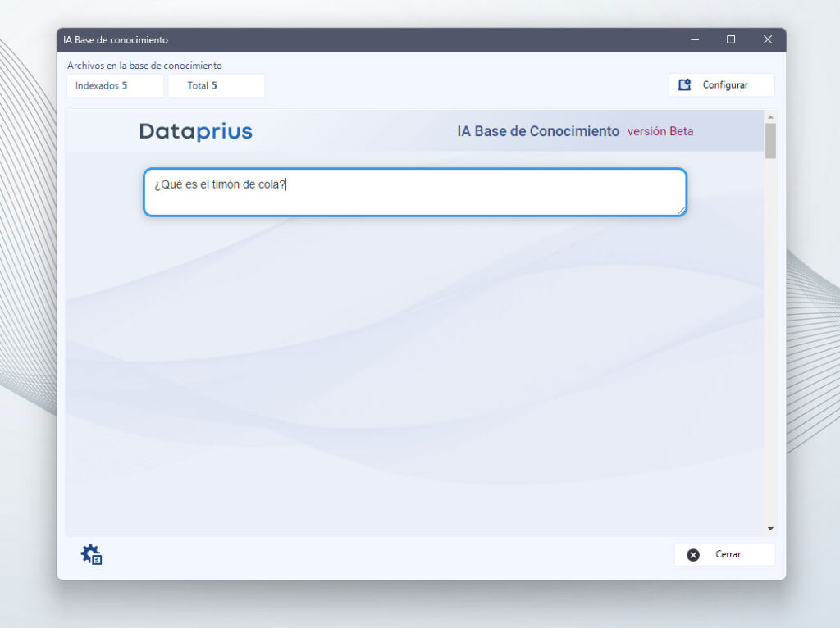
Task: Open the gear settings icon at bottom-left
Action: 91,555
